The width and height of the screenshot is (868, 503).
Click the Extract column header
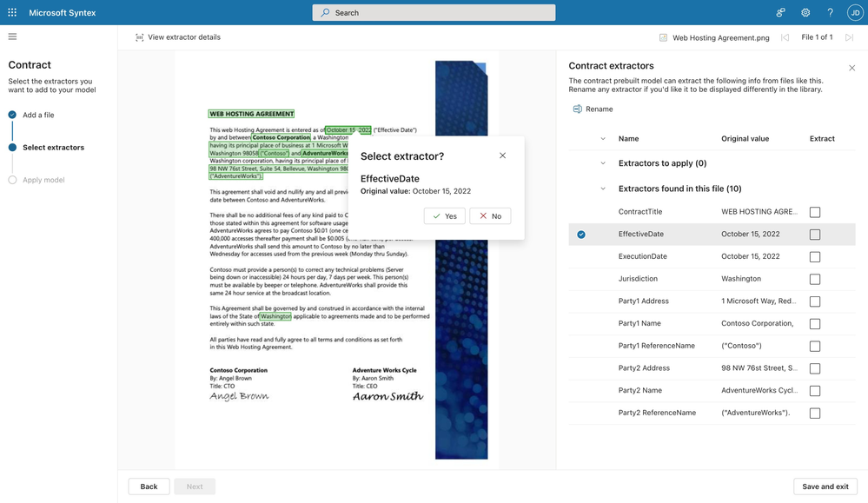(822, 139)
